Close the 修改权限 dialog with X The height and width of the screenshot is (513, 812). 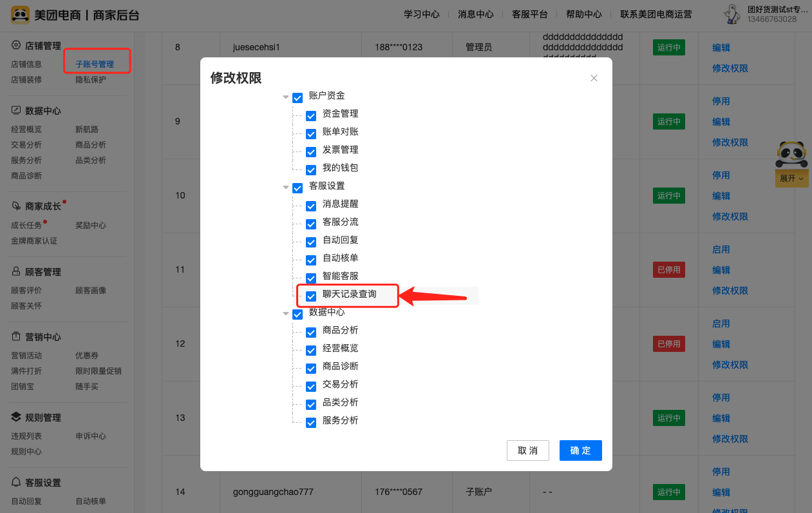594,78
